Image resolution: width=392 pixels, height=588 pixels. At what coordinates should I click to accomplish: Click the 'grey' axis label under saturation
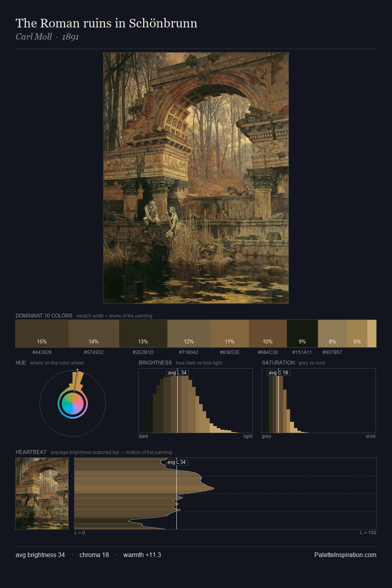[267, 436]
